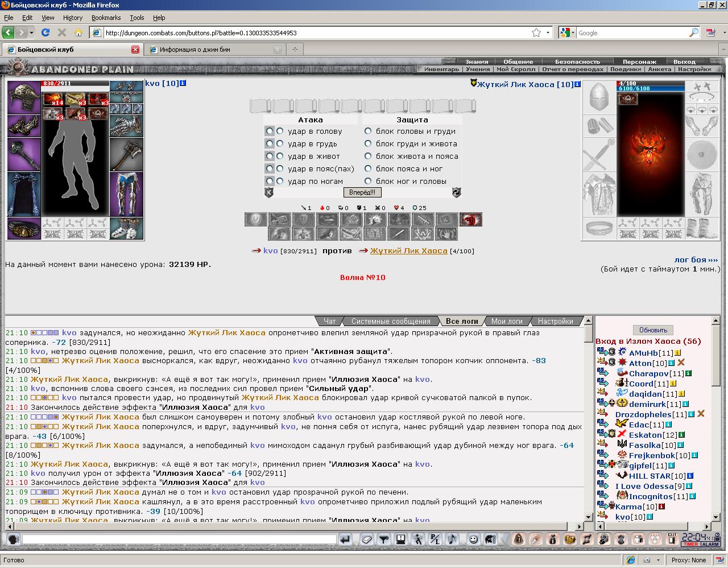The image size is (728, 568).
Task: Click the log panel vertical scrollbar
Action: 588,418
